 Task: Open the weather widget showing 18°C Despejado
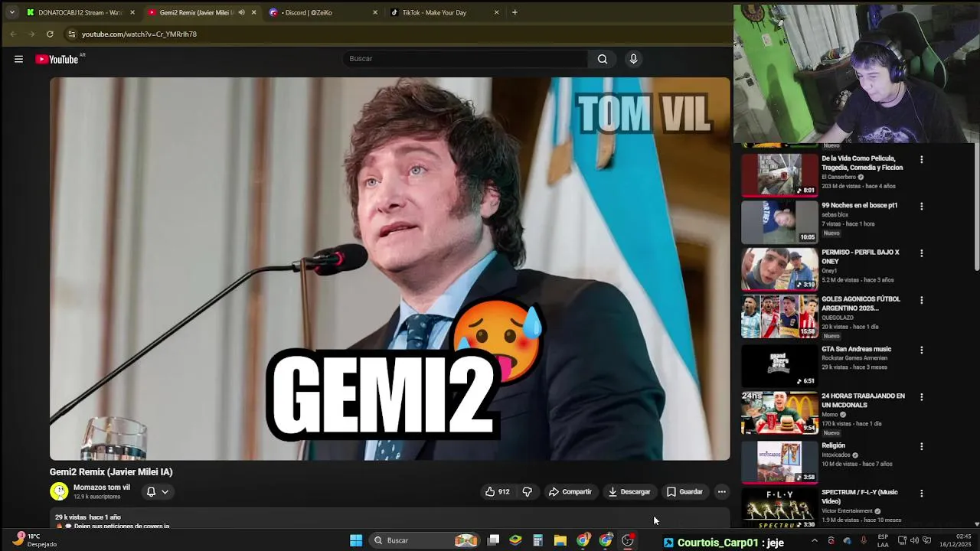tap(35, 540)
